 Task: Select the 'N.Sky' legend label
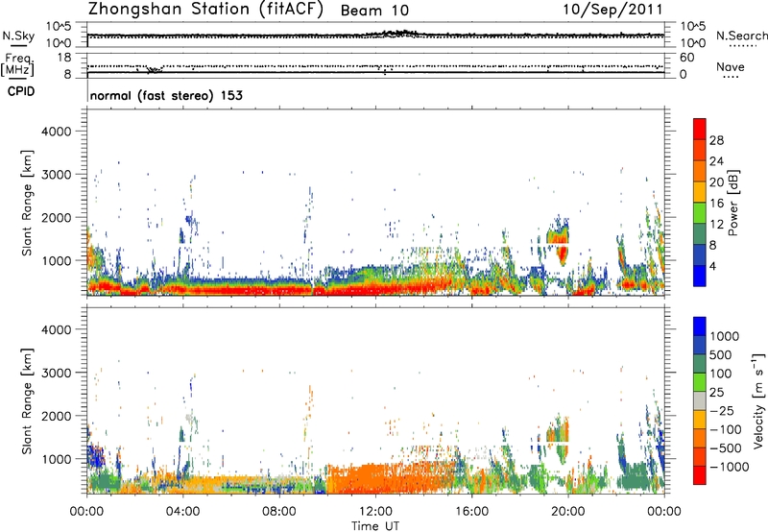18,36
